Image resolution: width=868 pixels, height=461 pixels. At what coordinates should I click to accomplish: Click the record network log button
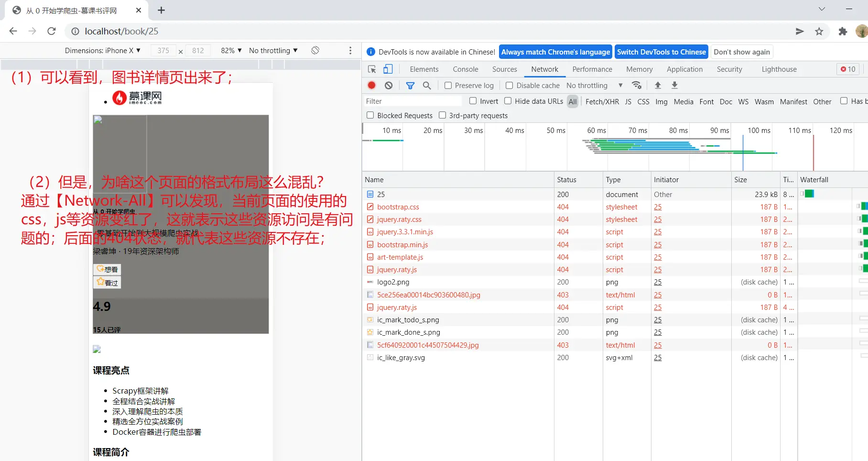(x=372, y=86)
